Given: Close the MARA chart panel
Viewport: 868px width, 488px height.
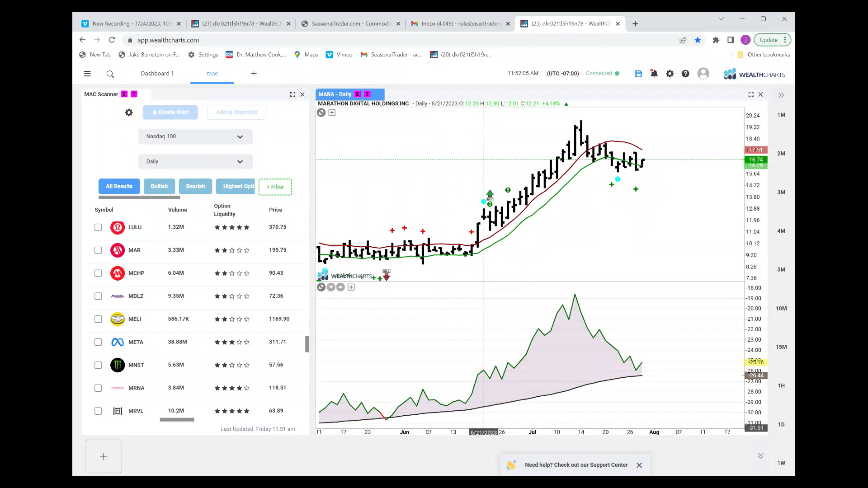Looking at the screenshot, I should (x=760, y=94).
